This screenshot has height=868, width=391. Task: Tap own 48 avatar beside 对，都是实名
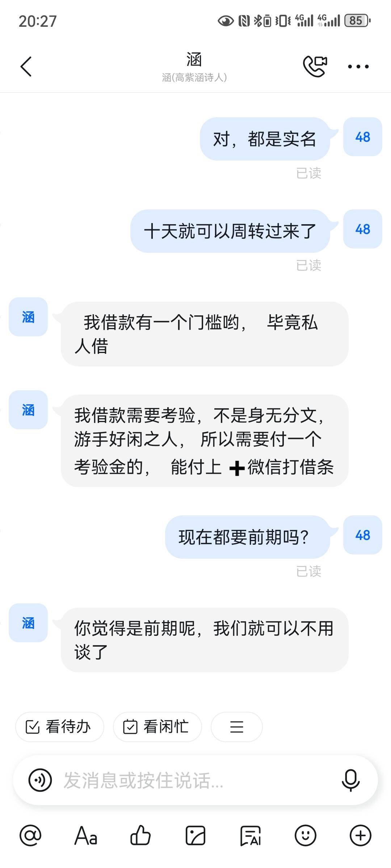[x=363, y=137]
